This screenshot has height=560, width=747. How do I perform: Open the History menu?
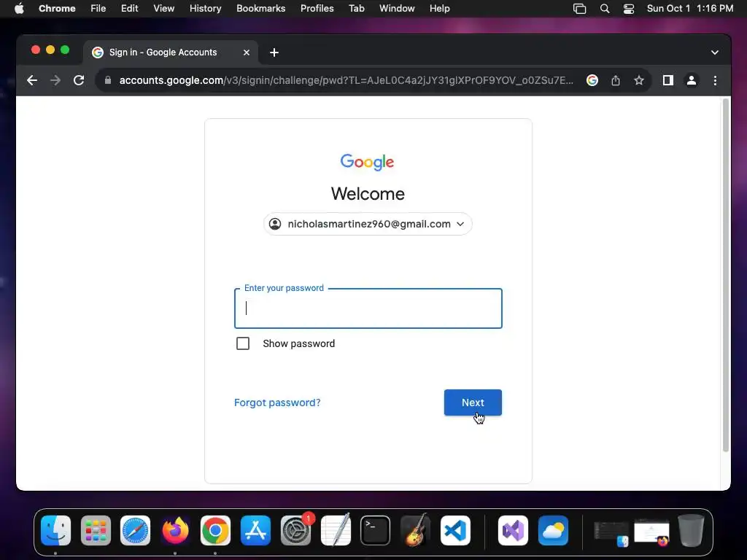pyautogui.click(x=205, y=9)
